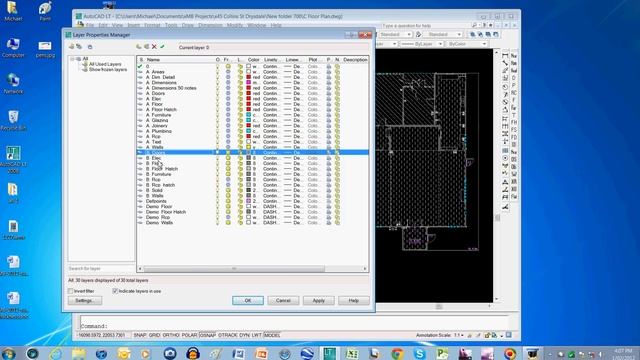
Task: Click the OK button
Action: 248,300
